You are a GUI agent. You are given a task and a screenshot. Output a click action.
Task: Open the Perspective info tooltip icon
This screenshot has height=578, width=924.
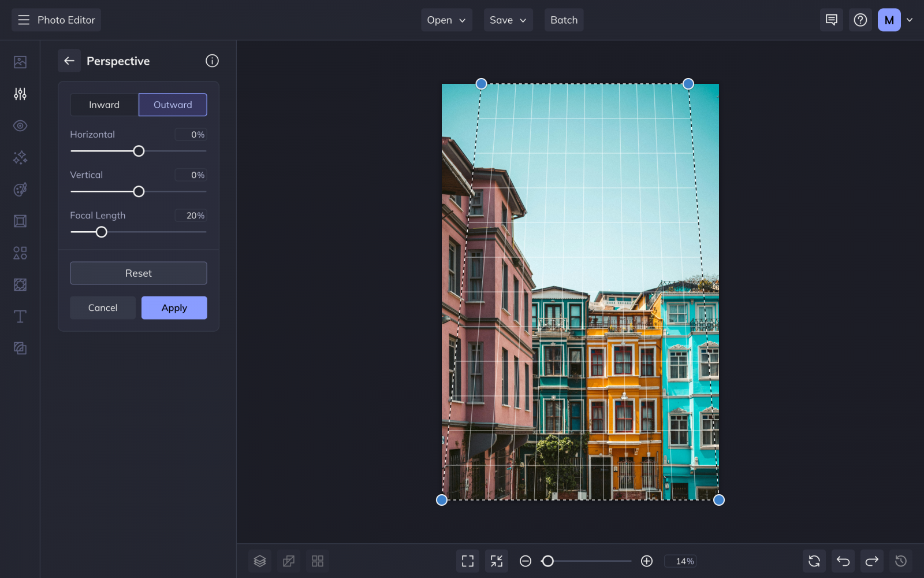click(x=212, y=61)
